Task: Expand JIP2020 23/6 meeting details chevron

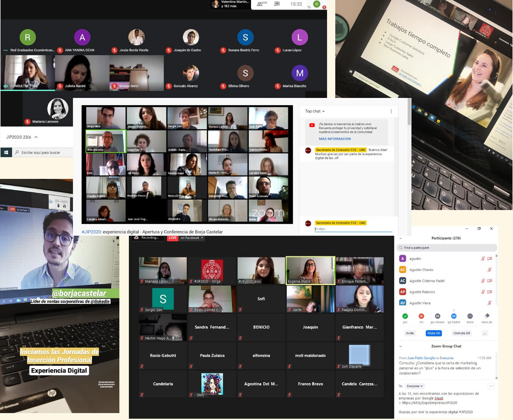Action: 36,137
